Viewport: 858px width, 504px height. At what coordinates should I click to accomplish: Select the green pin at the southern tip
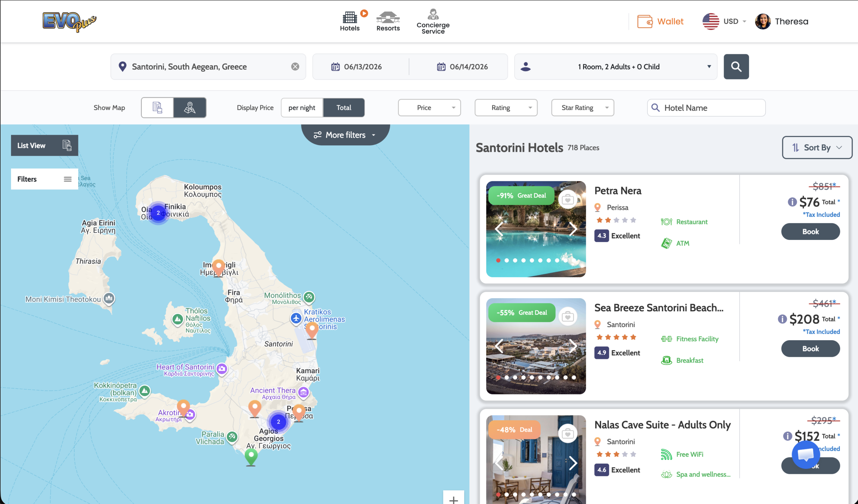point(251,457)
